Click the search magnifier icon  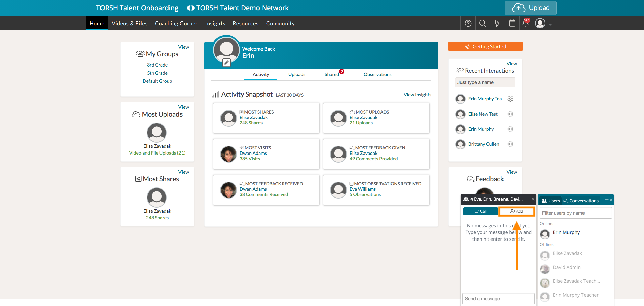(x=483, y=24)
